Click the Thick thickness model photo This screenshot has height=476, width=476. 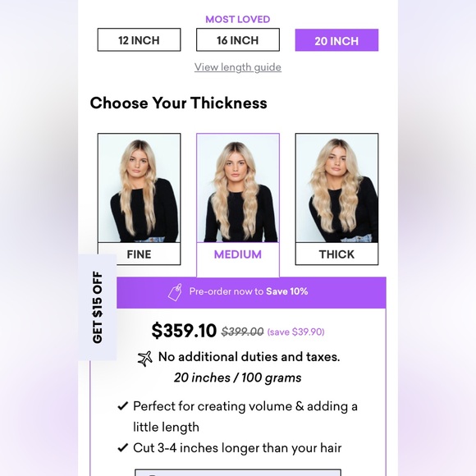pos(336,188)
